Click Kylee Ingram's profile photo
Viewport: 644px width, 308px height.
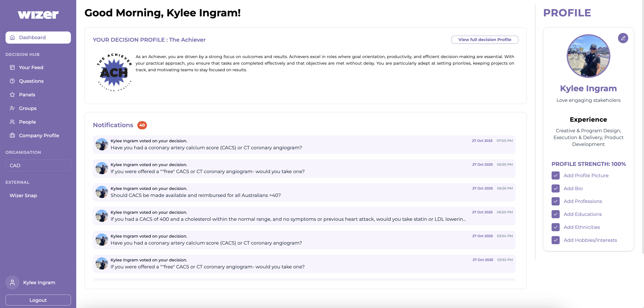click(x=588, y=56)
